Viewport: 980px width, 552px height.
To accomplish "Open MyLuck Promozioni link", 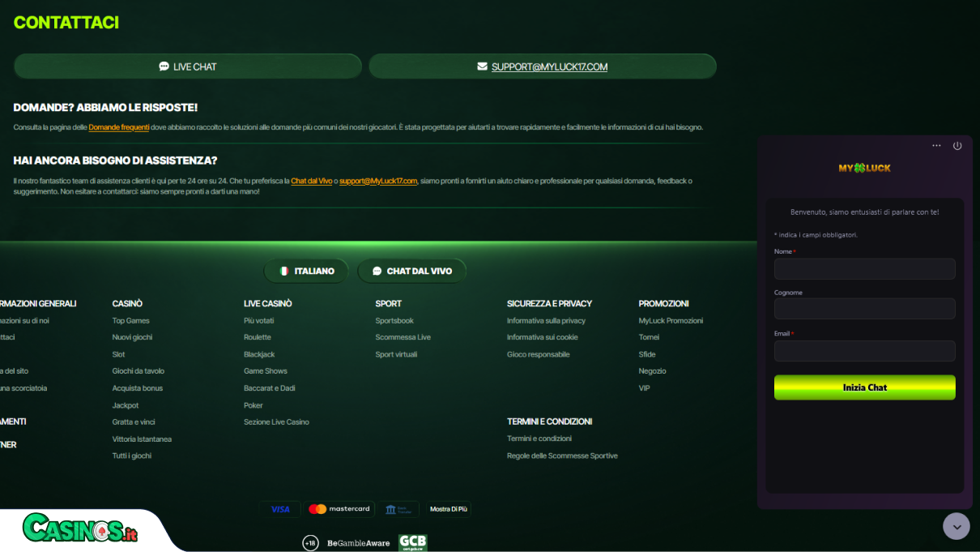I will (x=671, y=320).
